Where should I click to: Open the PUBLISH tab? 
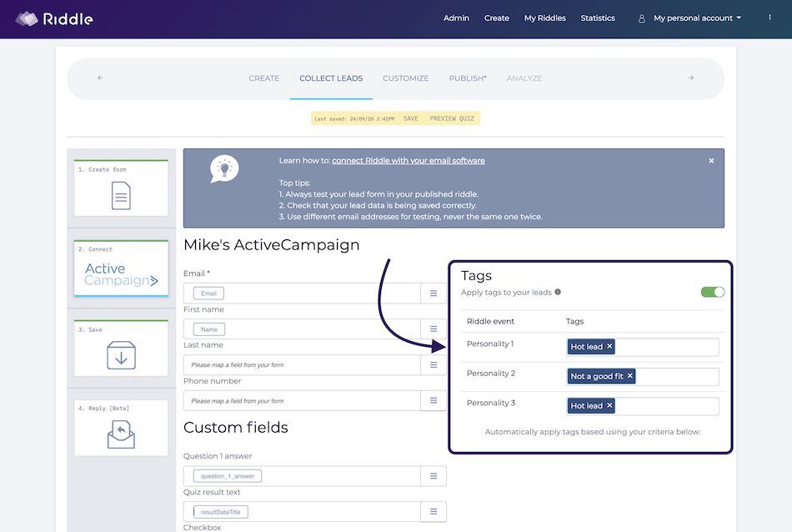(468, 78)
